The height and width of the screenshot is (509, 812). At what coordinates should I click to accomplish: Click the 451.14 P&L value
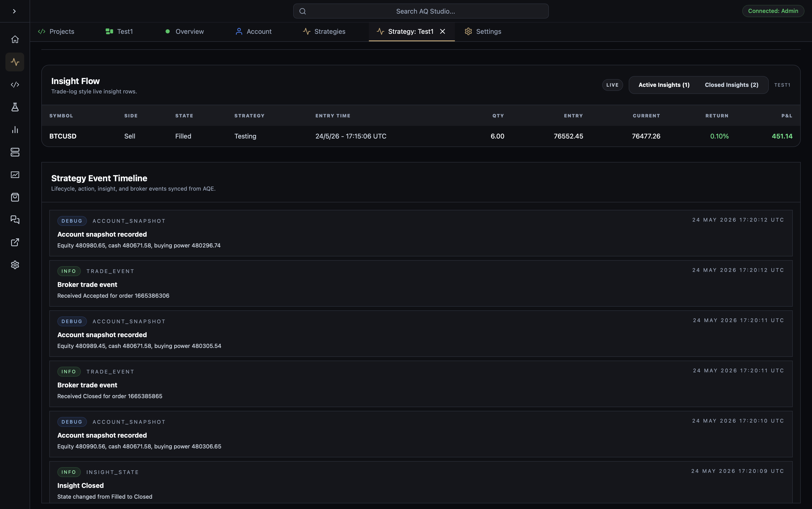(x=782, y=136)
